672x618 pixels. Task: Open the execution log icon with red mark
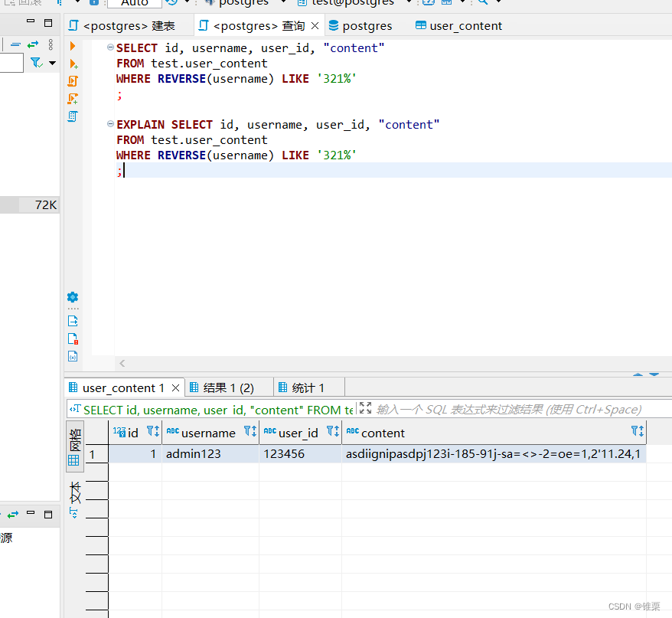(x=73, y=338)
